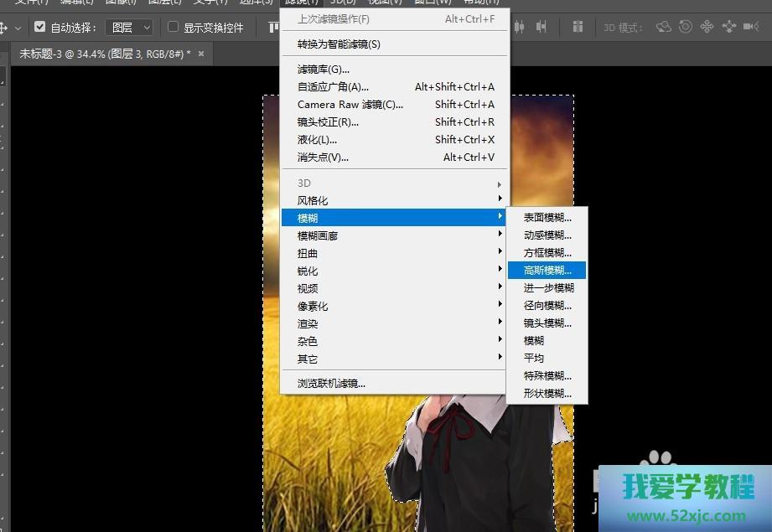The width and height of the screenshot is (772, 532).
Task: Choose 高斯模糊 from the blur submenu
Action: click(x=547, y=270)
